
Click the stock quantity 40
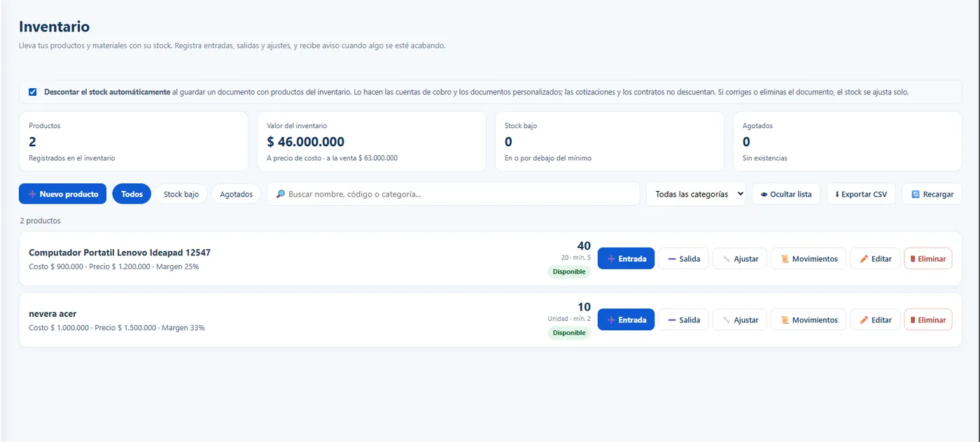coord(584,245)
